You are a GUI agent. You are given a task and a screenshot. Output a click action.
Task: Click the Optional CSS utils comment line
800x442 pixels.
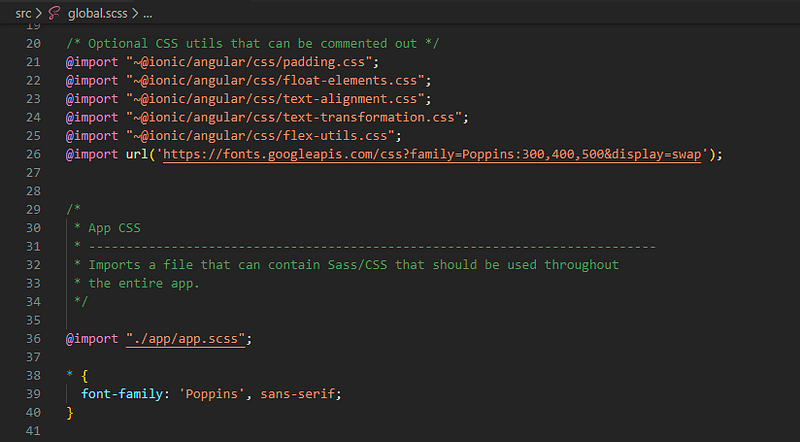[253, 44]
